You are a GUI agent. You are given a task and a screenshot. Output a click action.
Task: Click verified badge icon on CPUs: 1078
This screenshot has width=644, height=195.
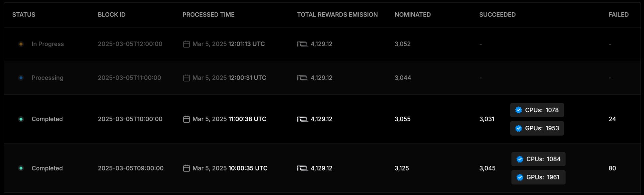[x=519, y=110]
